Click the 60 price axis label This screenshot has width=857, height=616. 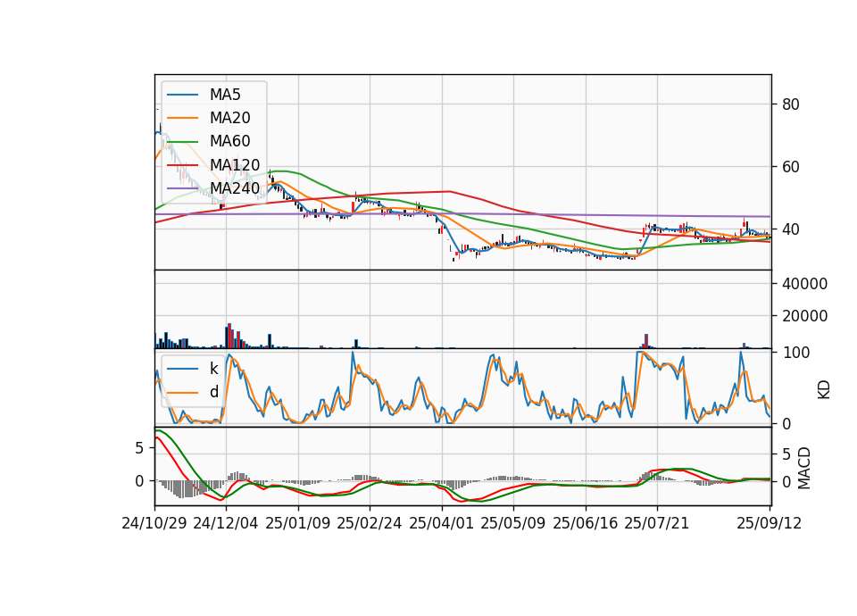point(790,167)
